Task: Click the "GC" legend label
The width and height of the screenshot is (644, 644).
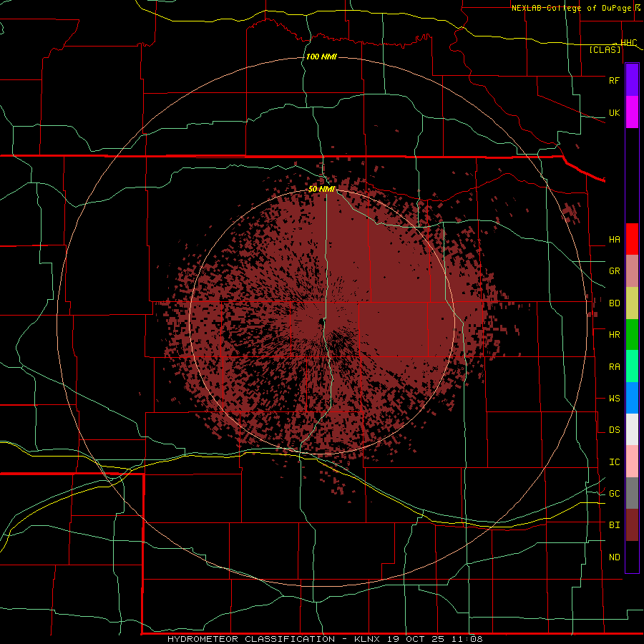Action: tap(614, 494)
